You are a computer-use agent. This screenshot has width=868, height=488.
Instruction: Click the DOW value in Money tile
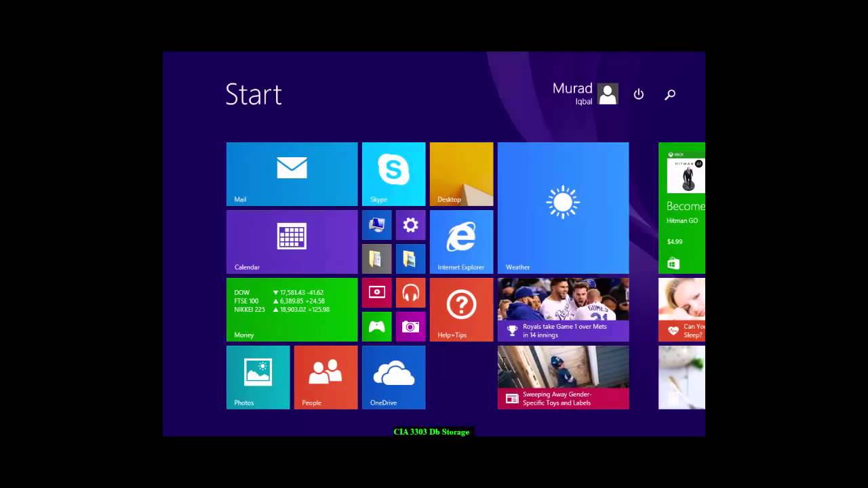[302, 293]
